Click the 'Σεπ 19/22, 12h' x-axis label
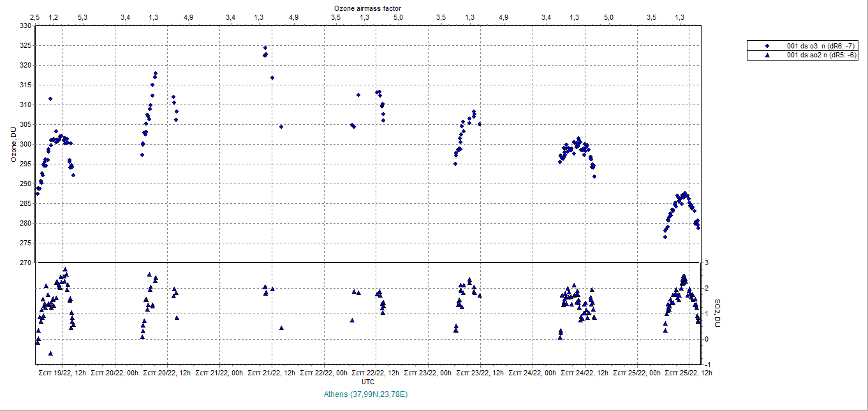 pyautogui.click(x=63, y=373)
